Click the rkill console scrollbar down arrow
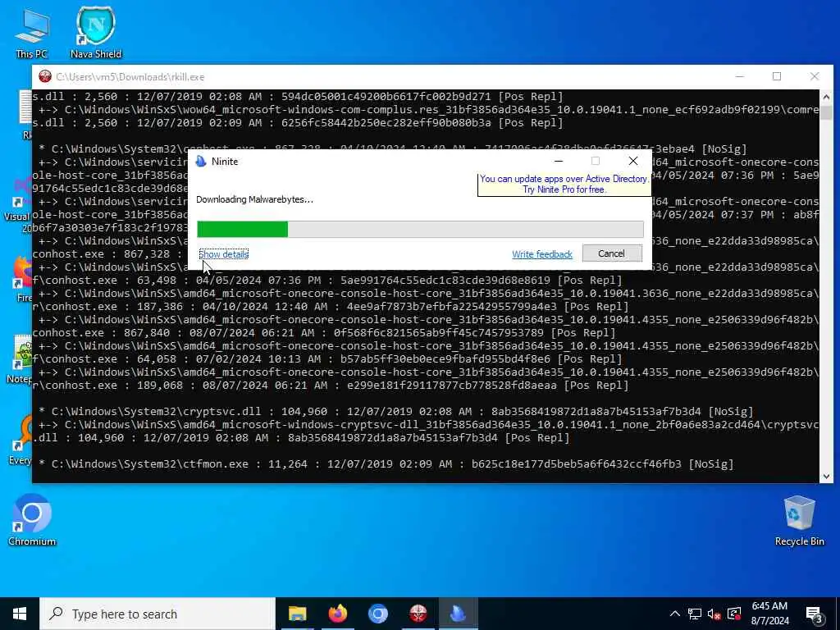The height and width of the screenshot is (630, 840). pyautogui.click(x=826, y=476)
